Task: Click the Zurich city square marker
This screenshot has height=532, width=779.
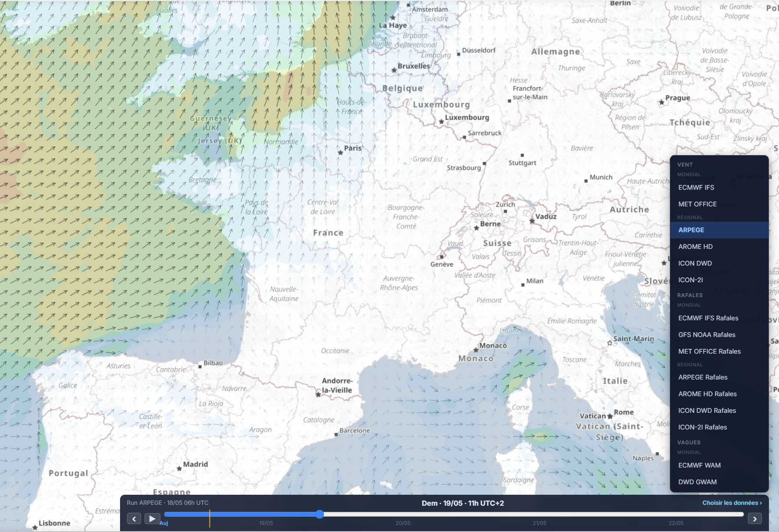Action: pos(505,211)
